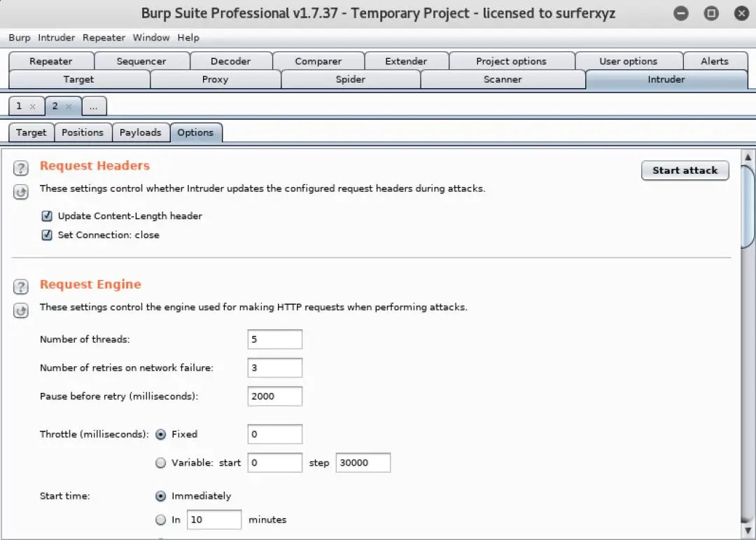
Task: Open the Help menu
Action: pyautogui.click(x=188, y=38)
